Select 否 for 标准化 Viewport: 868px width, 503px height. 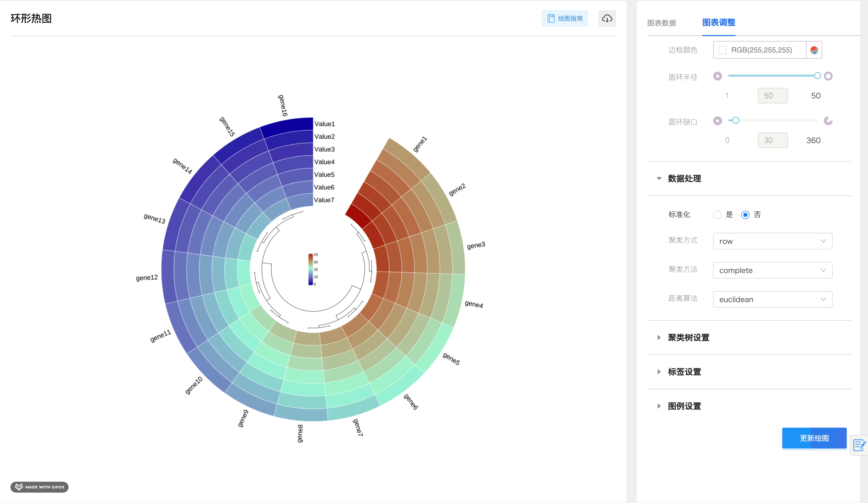coord(745,215)
